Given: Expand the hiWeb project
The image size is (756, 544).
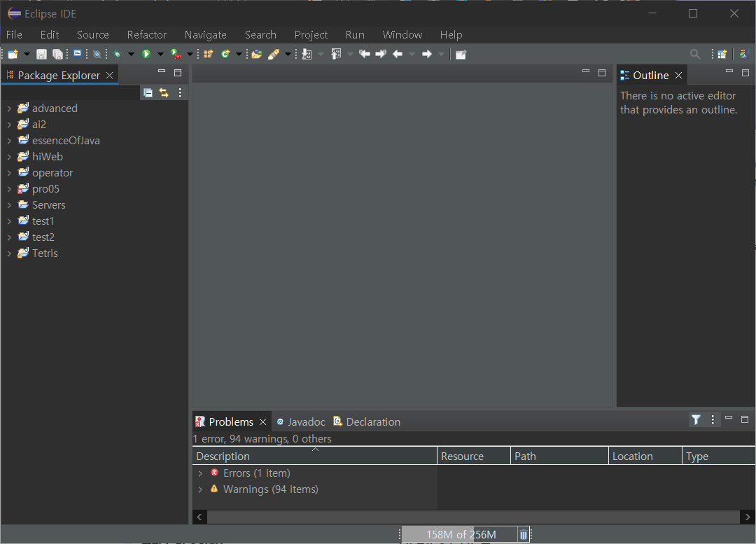Looking at the screenshot, I should (9, 157).
